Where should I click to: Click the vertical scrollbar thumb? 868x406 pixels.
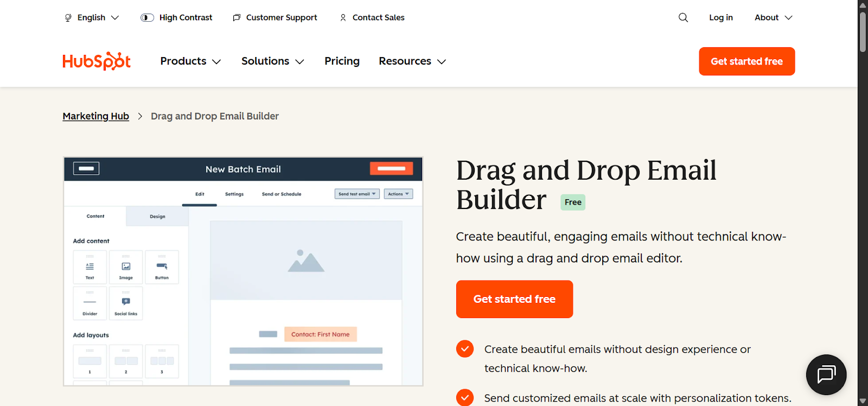click(x=863, y=31)
